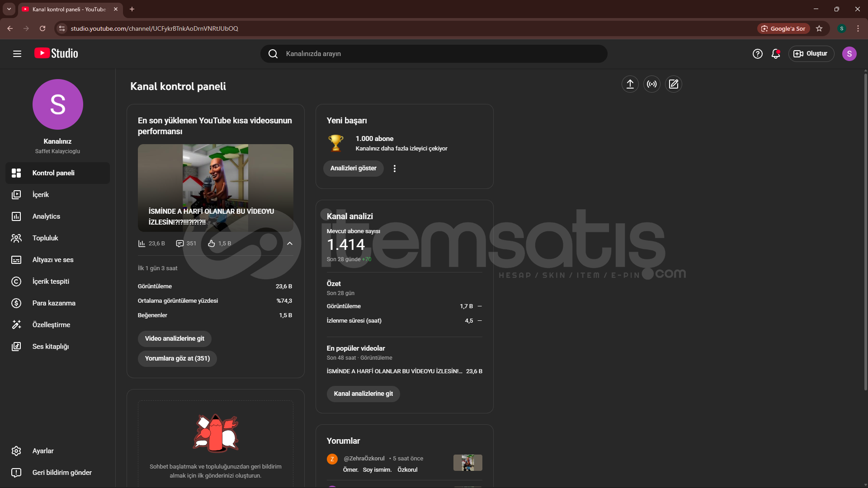Open the help question mark icon
Image resolution: width=868 pixels, height=488 pixels.
pos(757,54)
